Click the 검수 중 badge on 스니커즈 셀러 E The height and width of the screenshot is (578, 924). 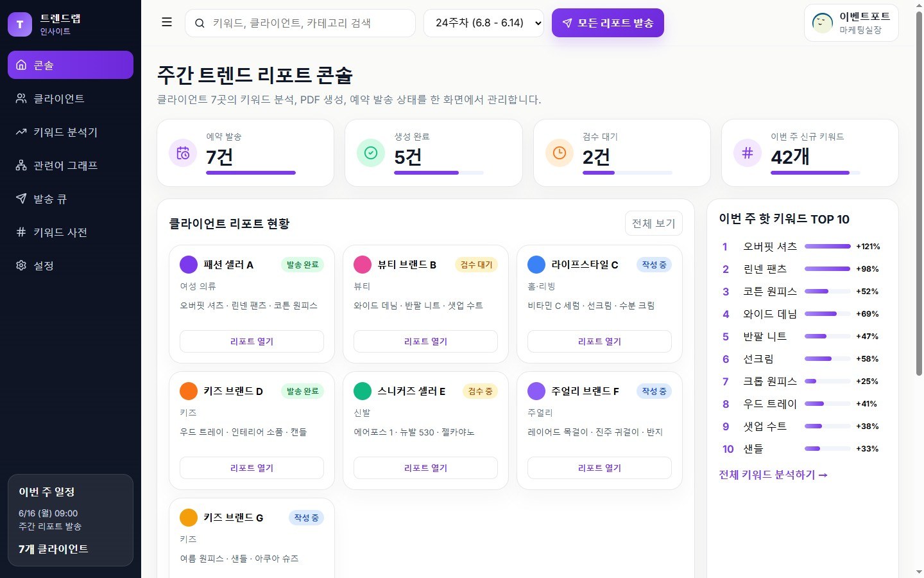(x=480, y=391)
